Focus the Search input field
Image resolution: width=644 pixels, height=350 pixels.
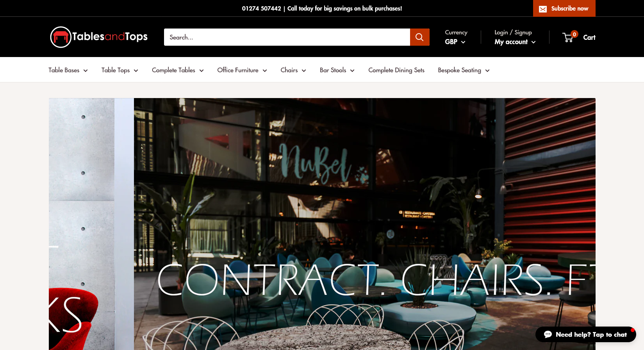(x=287, y=37)
